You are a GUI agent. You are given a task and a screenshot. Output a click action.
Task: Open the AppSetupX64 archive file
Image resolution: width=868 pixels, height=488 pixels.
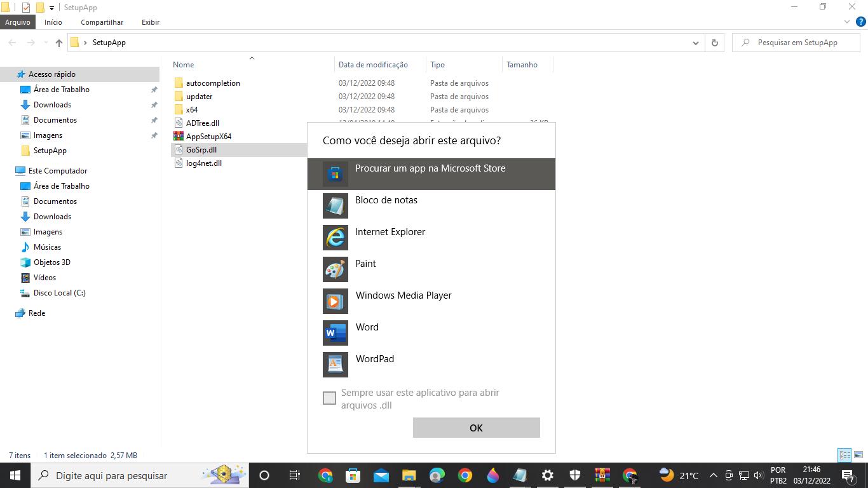click(x=208, y=137)
